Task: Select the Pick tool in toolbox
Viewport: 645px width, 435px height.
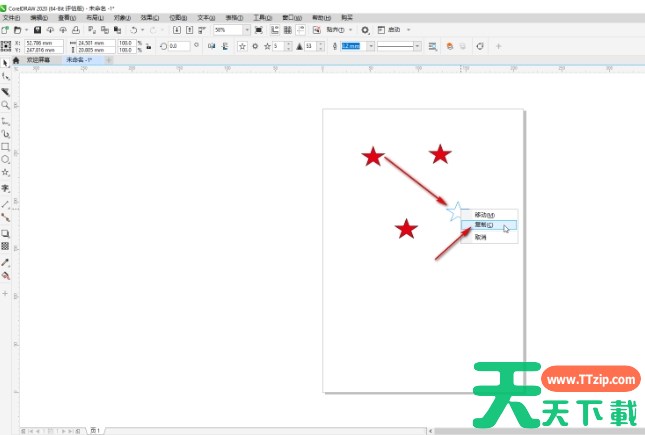Action: [x=5, y=63]
